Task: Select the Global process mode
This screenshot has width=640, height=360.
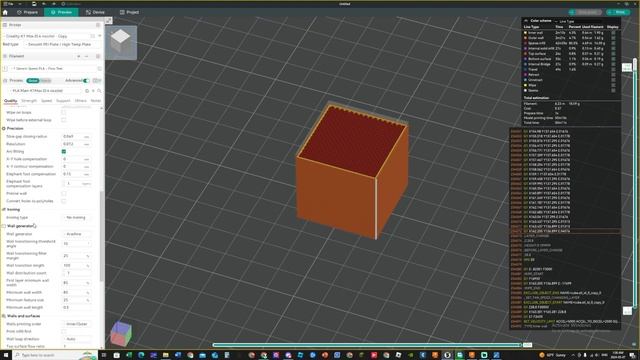Action: 33,80
